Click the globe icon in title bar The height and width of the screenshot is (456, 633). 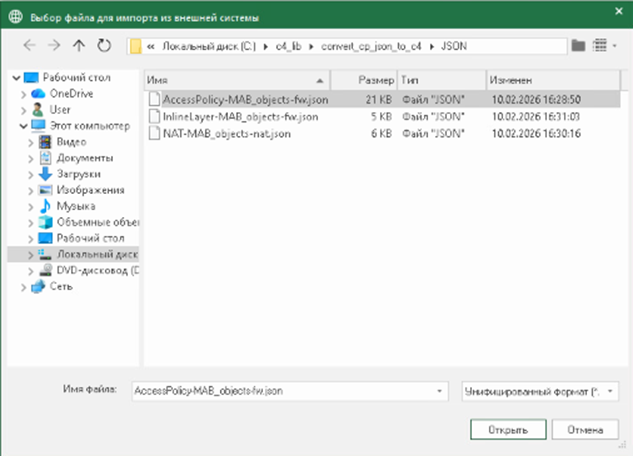point(15,17)
